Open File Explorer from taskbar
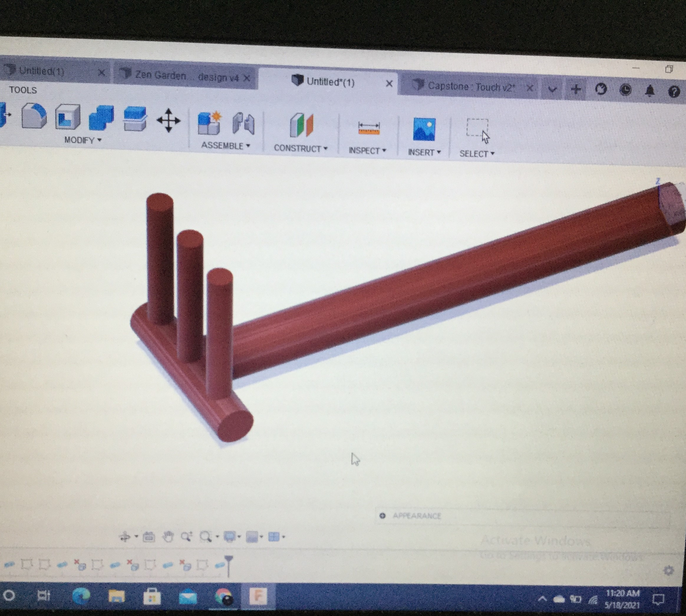This screenshot has width=686, height=616. pyautogui.click(x=116, y=596)
